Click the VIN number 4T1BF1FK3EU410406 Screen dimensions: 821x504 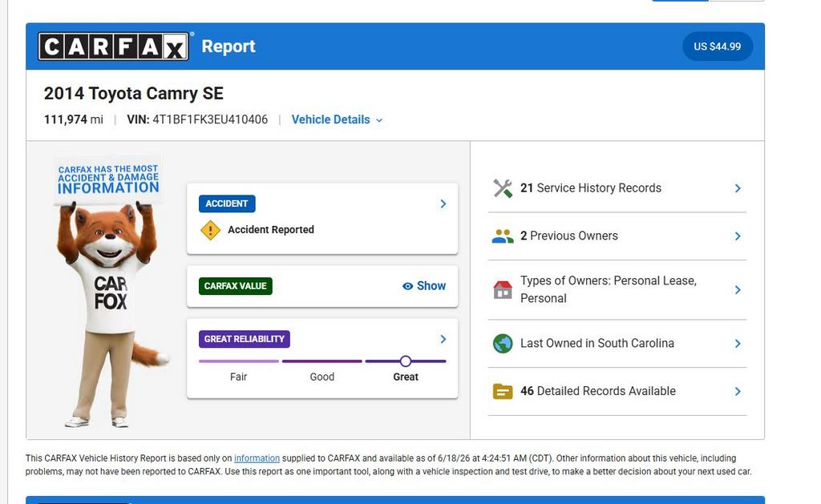pos(210,120)
